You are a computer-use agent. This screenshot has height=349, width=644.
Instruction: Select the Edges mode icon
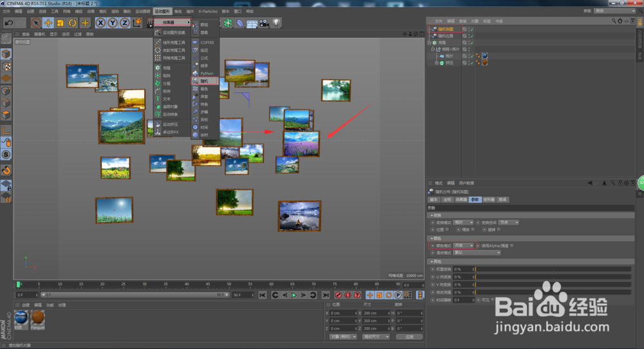pos(6,102)
